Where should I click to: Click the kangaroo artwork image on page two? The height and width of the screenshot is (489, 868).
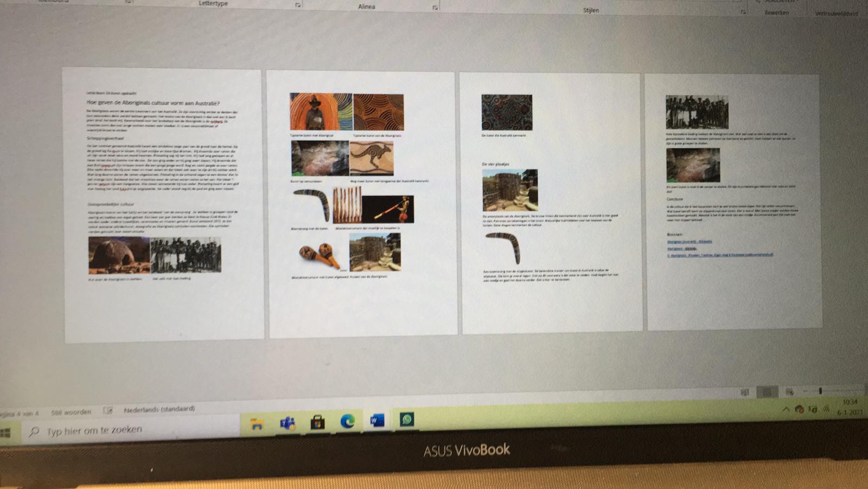372,158
